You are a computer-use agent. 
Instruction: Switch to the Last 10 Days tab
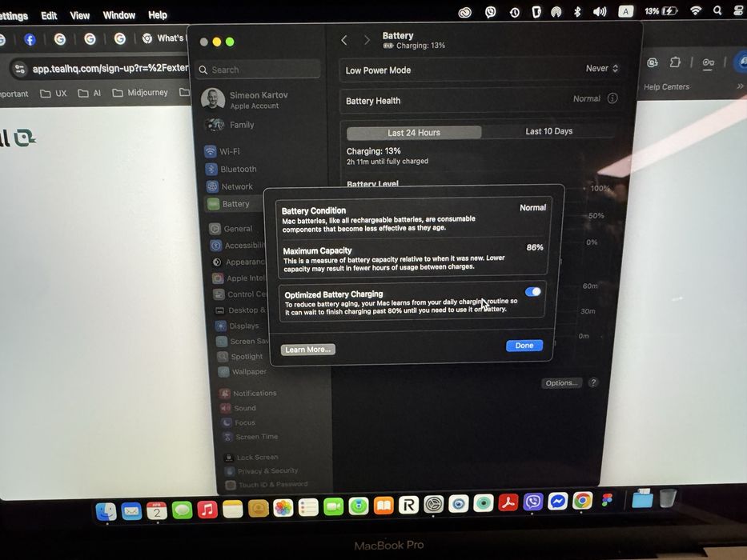point(548,131)
